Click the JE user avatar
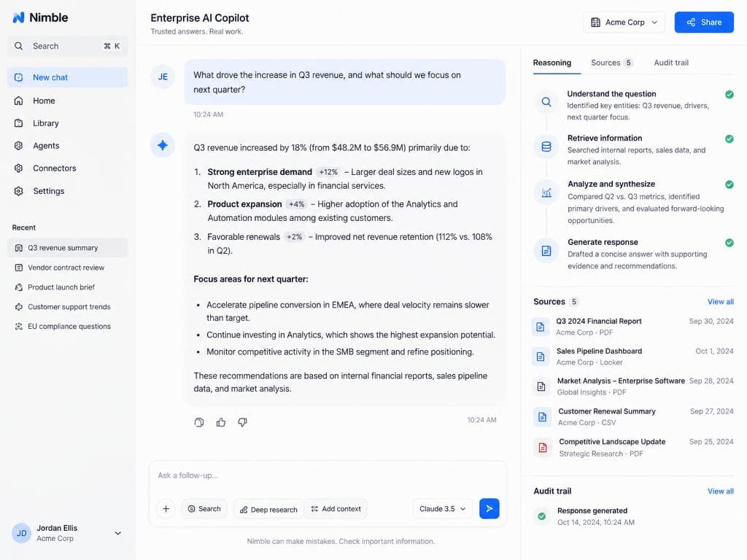Image resolution: width=747 pixels, height=560 pixels. [x=163, y=77]
